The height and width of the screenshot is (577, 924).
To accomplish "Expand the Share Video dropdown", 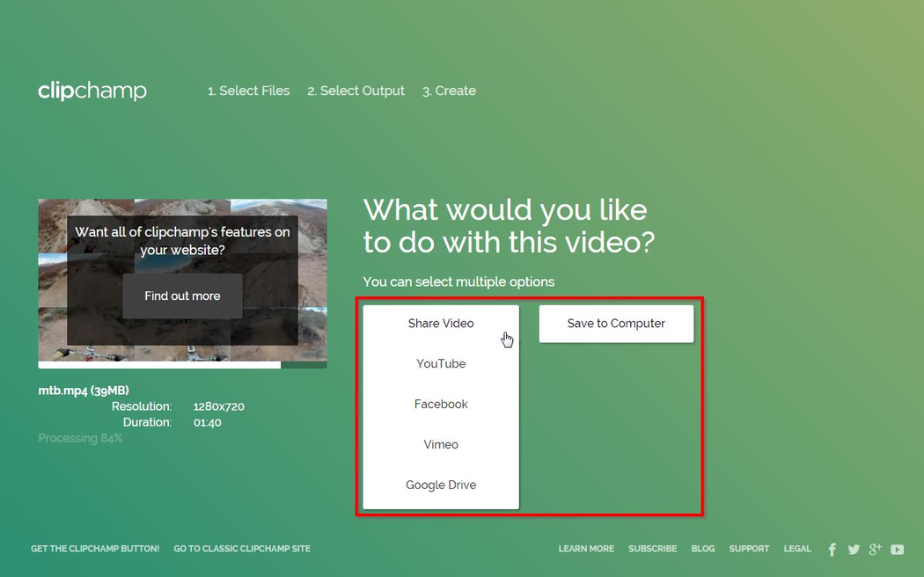I will tap(441, 324).
